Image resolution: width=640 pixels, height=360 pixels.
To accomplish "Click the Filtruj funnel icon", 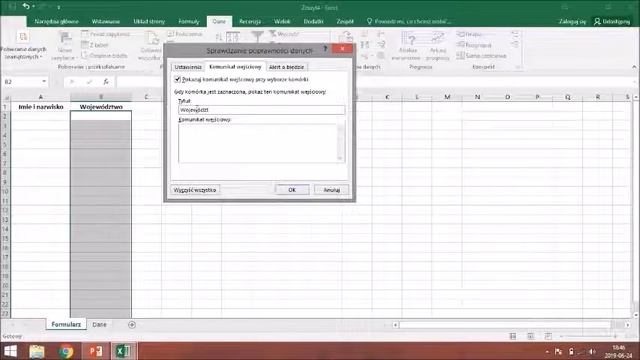I will 257,37.
